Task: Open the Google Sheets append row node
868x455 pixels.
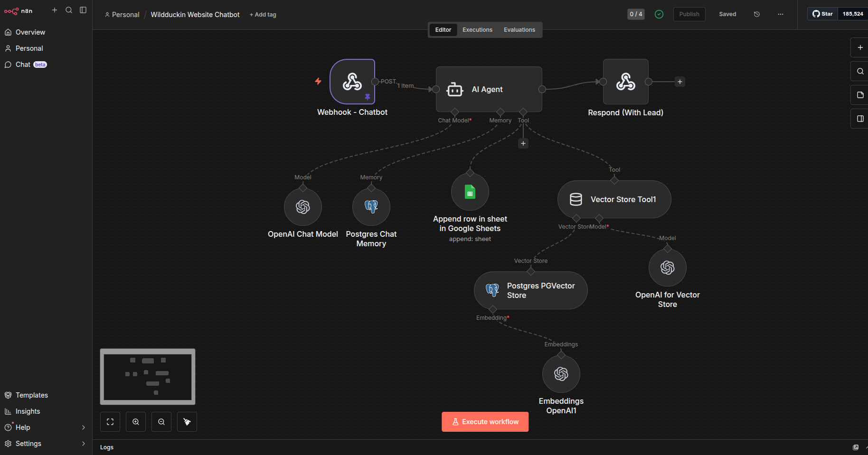Action: [x=470, y=192]
